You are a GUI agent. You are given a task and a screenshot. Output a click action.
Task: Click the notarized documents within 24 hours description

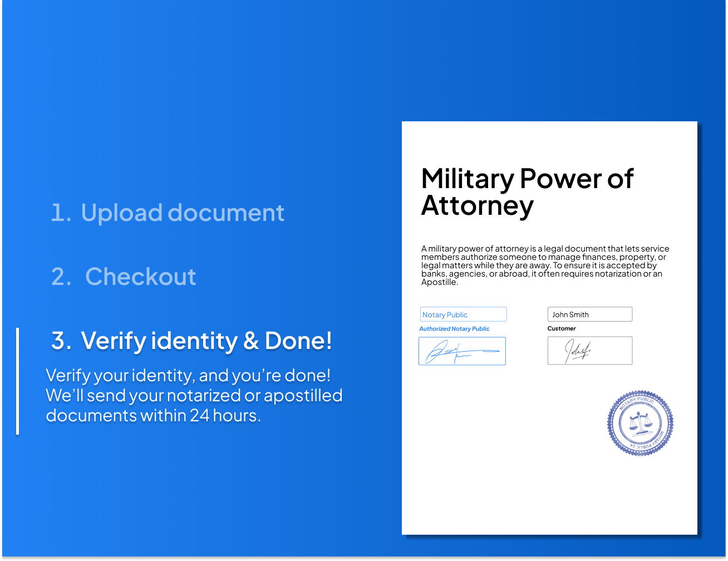194,395
